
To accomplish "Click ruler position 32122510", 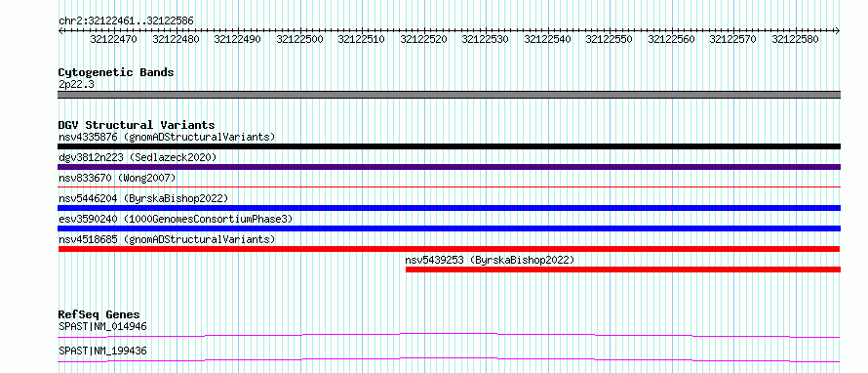I will [361, 39].
